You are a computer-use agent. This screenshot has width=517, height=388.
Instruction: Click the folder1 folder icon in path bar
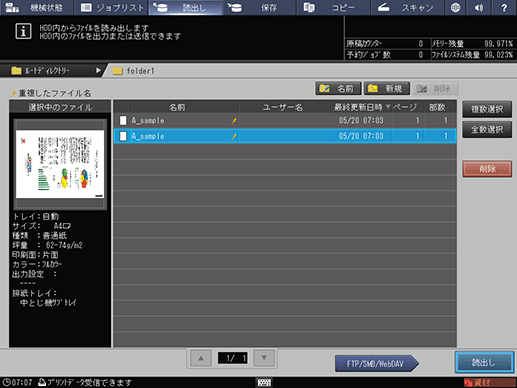[x=118, y=71]
